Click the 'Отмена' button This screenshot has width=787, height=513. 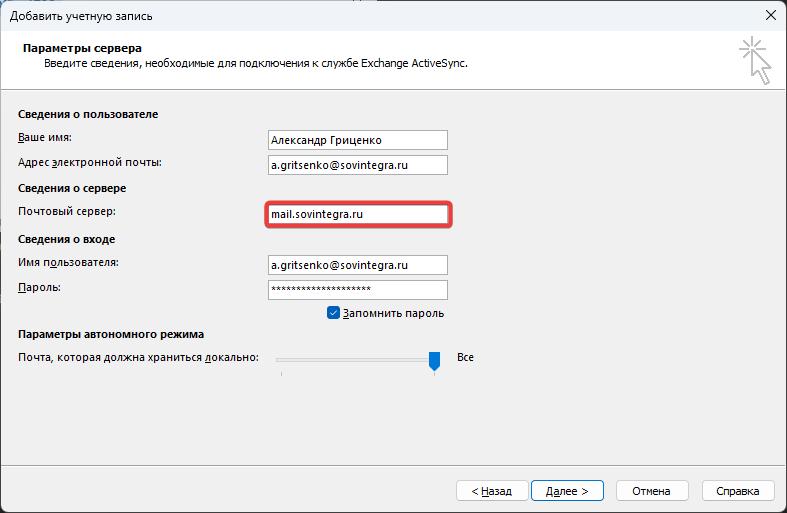[652, 491]
